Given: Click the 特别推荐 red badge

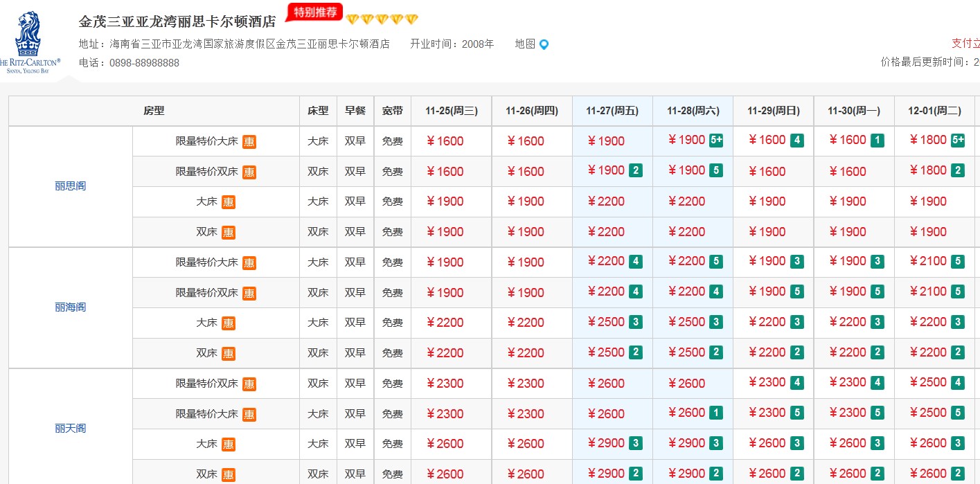Looking at the screenshot, I should tap(314, 12).
